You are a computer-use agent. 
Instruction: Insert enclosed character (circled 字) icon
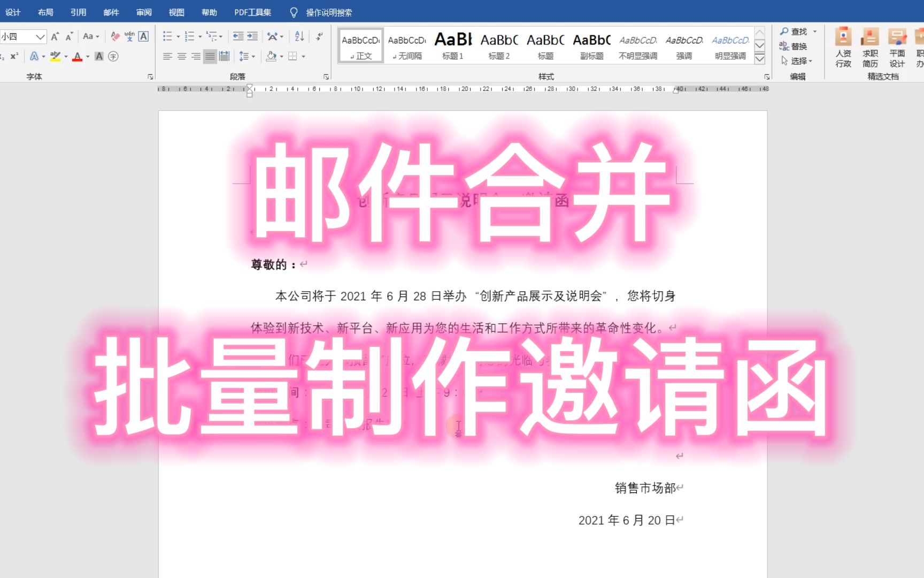113,56
